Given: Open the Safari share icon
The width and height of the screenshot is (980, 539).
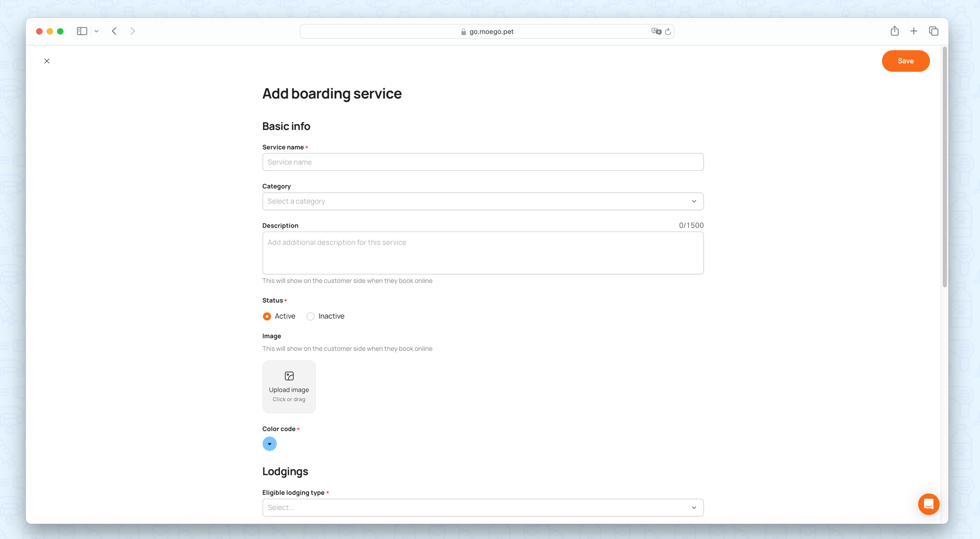Looking at the screenshot, I should click(894, 31).
